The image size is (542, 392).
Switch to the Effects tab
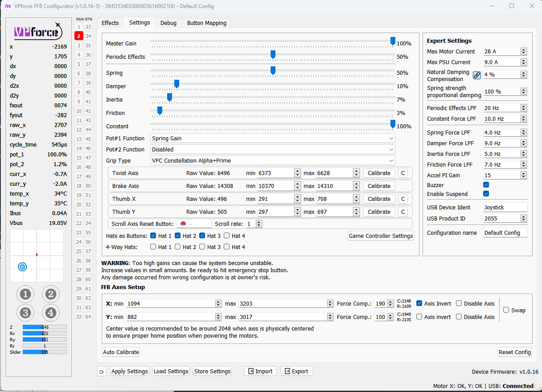click(110, 23)
